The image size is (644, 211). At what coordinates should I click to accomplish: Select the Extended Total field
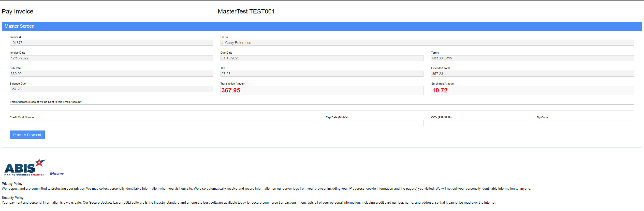click(x=532, y=74)
